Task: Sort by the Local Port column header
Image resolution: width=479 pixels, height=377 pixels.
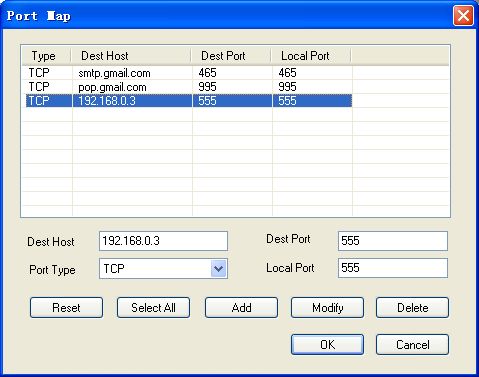Action: 311,56
